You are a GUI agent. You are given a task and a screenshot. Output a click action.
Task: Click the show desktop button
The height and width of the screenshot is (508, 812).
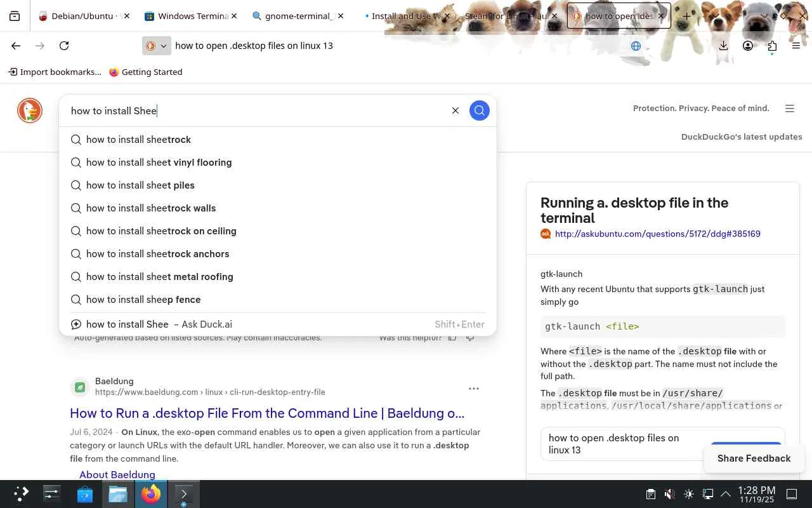click(x=792, y=494)
